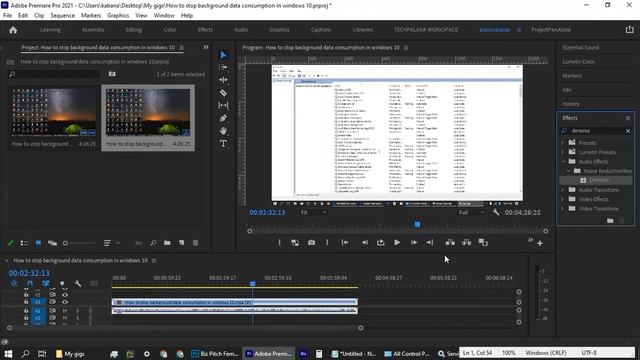Open the Fit zoom level dropdown
Screen dimensions: 640x360
point(313,212)
